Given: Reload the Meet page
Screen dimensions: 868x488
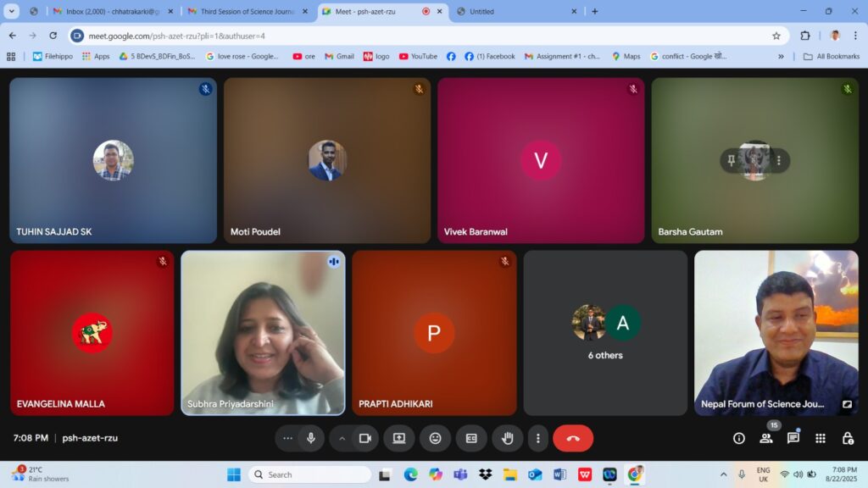Looking at the screenshot, I should (53, 36).
